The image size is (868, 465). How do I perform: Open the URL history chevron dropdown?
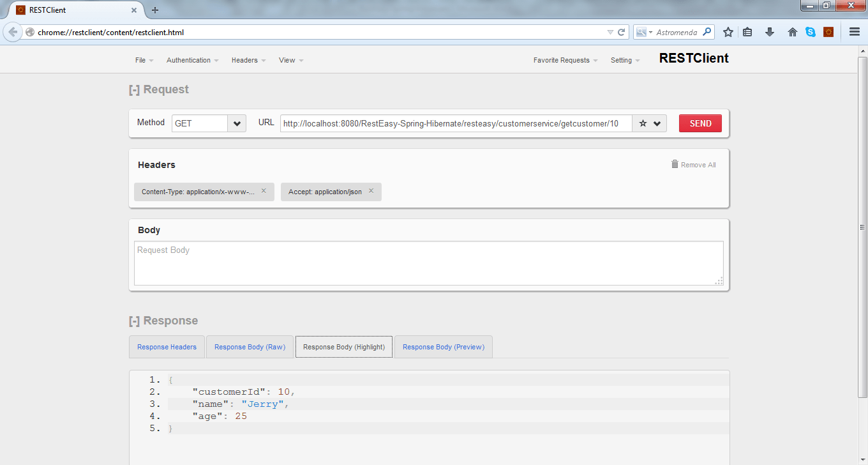(657, 123)
